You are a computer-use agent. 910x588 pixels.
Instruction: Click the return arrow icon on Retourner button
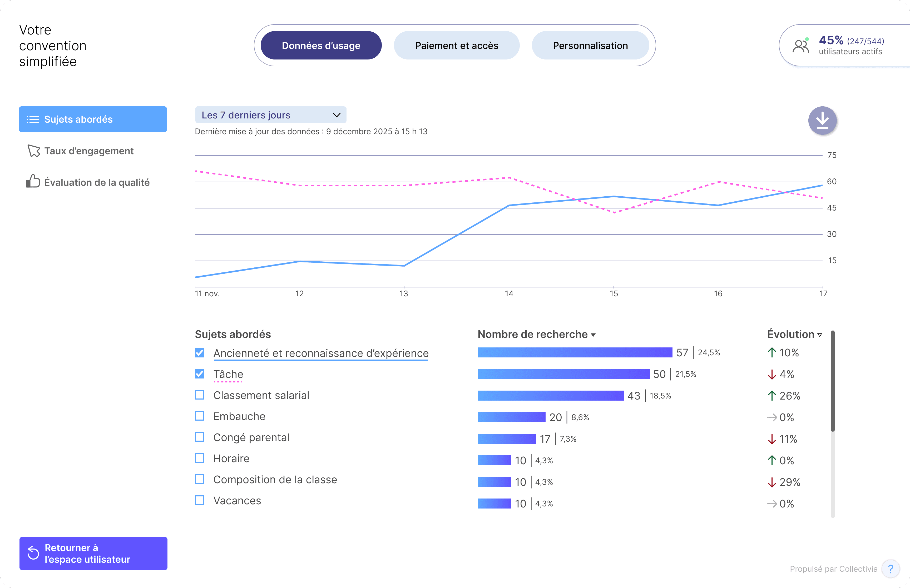[33, 553]
